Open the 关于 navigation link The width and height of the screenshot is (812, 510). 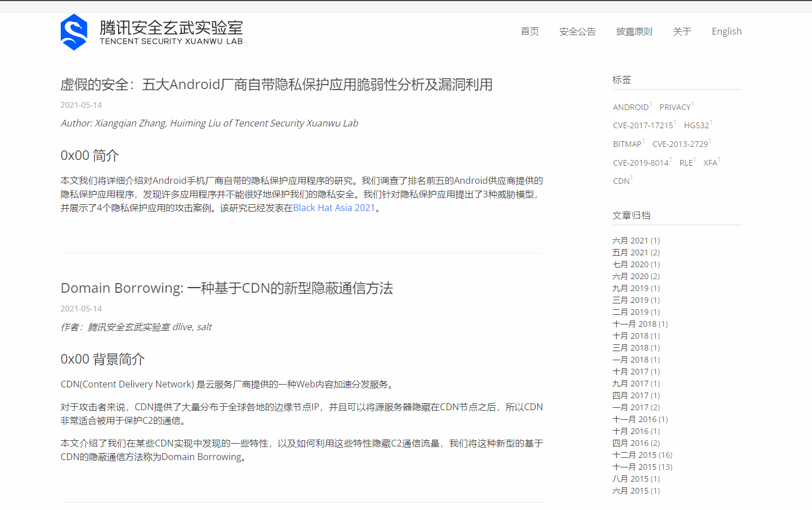click(682, 31)
